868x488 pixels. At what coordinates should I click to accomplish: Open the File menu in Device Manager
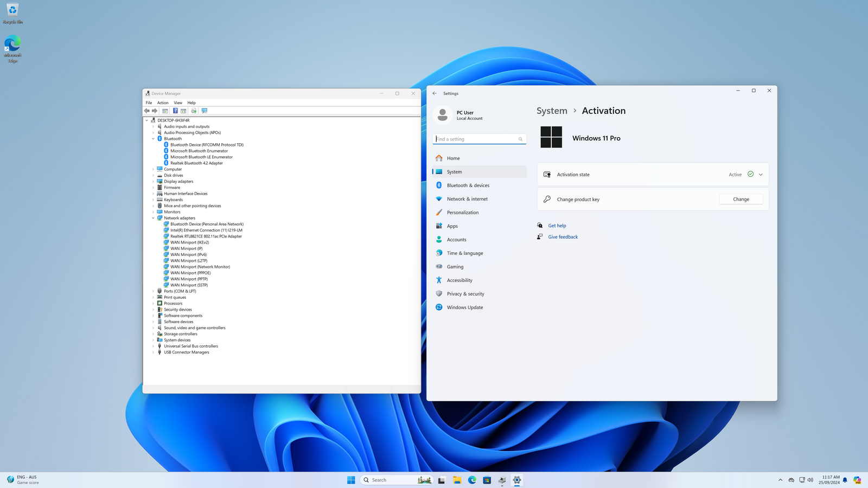(x=149, y=102)
